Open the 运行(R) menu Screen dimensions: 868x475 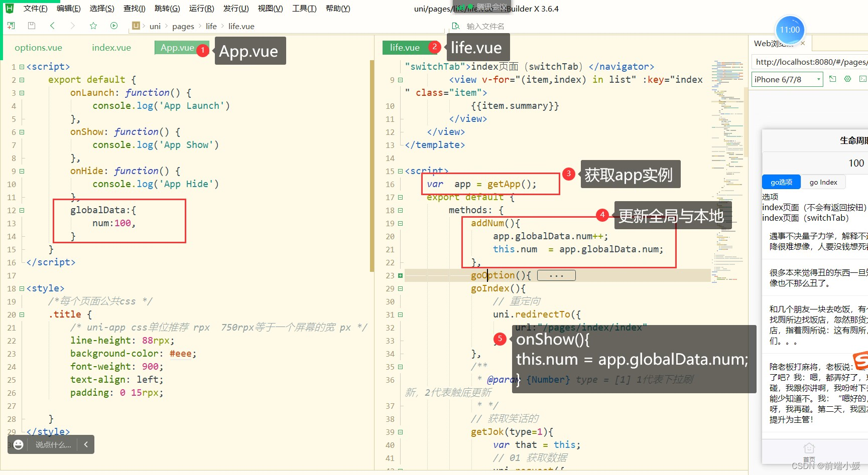(201, 9)
